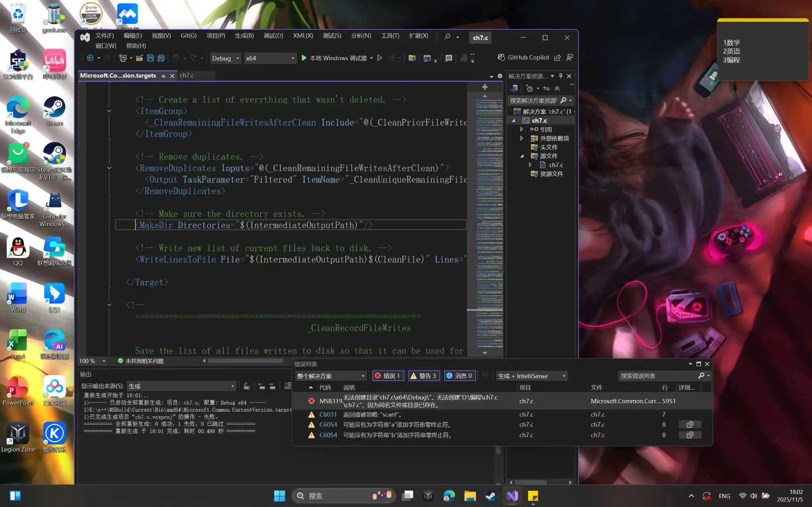Image resolution: width=812 pixels, height=507 pixels.
Task: Click Collapse All in Solution Explorer
Action: (557, 88)
